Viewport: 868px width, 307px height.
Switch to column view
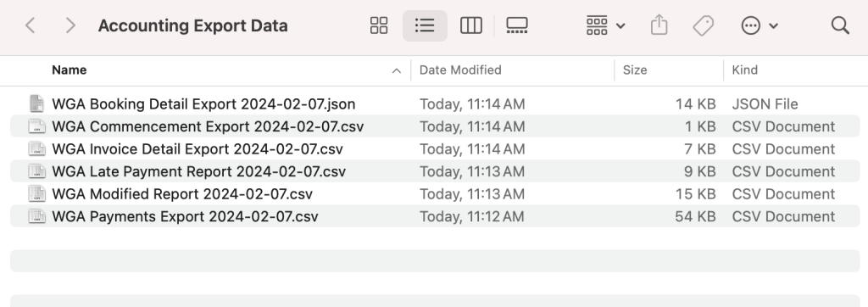[471, 25]
